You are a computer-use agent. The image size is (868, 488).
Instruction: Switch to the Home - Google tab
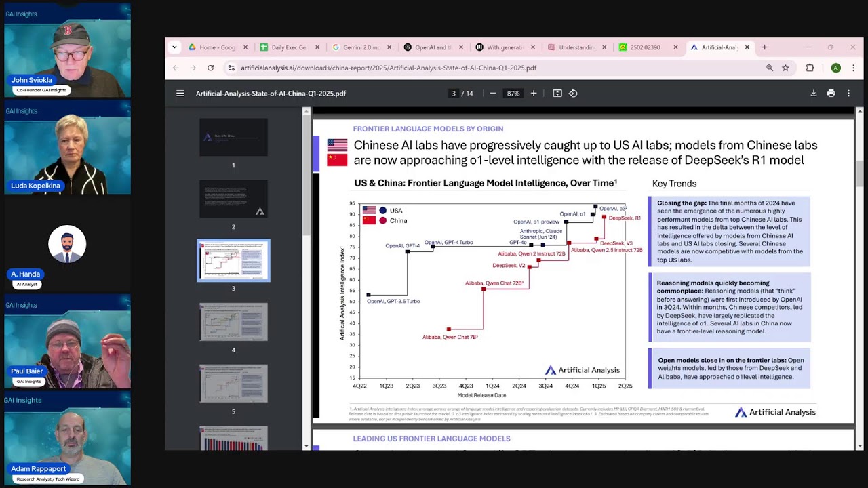click(218, 47)
